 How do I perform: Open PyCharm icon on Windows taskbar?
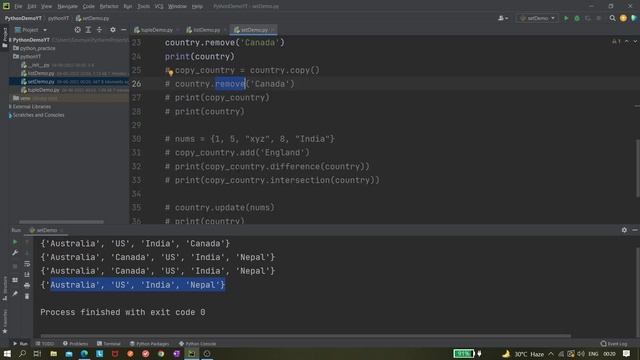pyautogui.click(x=191, y=354)
